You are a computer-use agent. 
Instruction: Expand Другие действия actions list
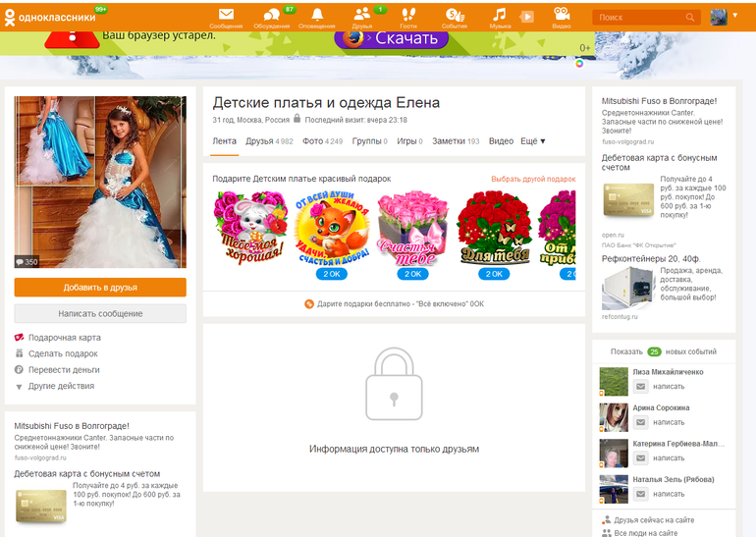click(61, 386)
